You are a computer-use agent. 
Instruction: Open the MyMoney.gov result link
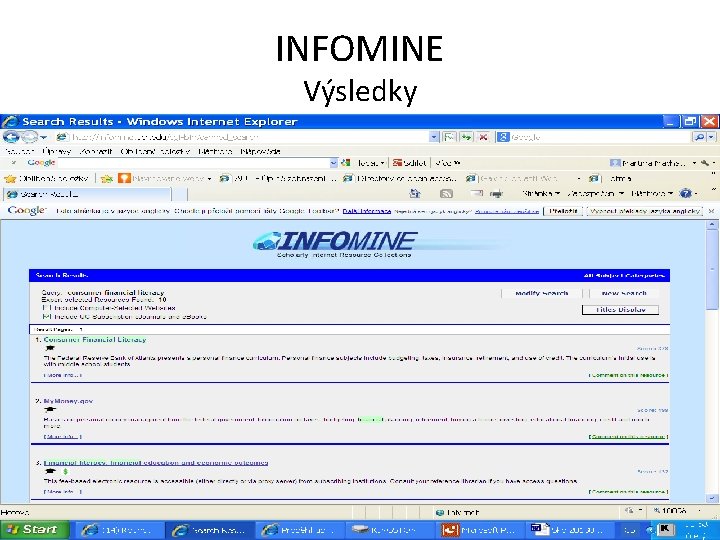(68, 401)
